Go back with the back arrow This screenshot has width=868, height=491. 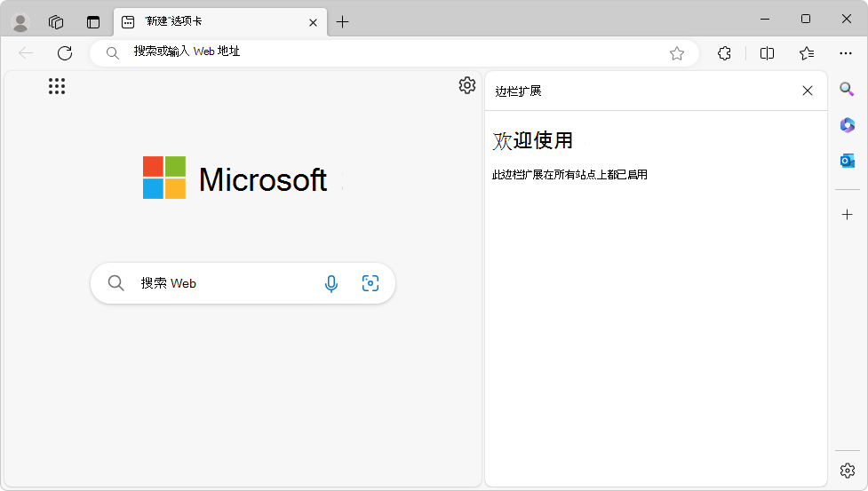(x=26, y=53)
